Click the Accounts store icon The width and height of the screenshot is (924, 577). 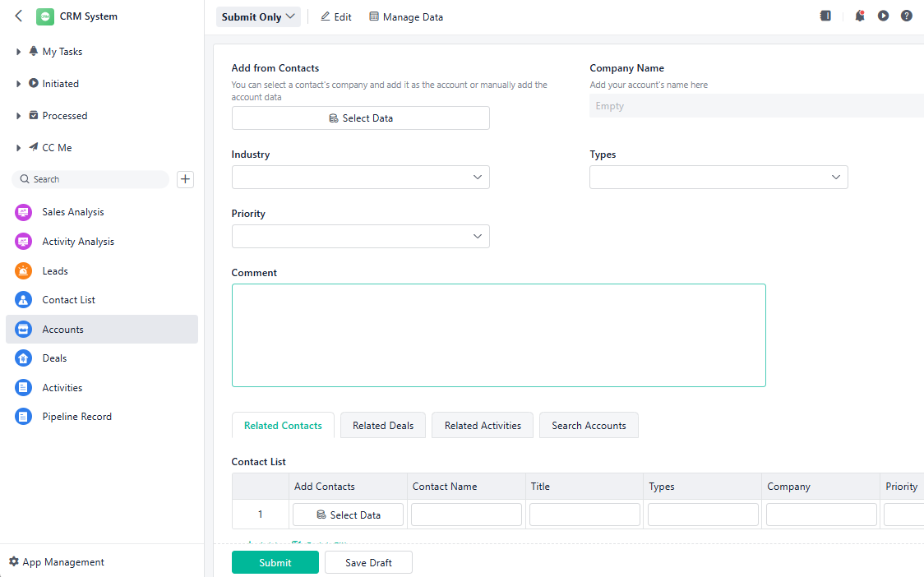23,330
